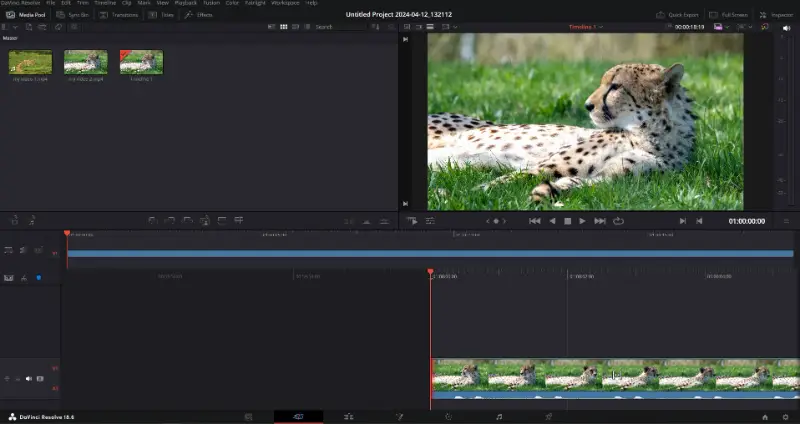Click the play reverse button

point(552,221)
